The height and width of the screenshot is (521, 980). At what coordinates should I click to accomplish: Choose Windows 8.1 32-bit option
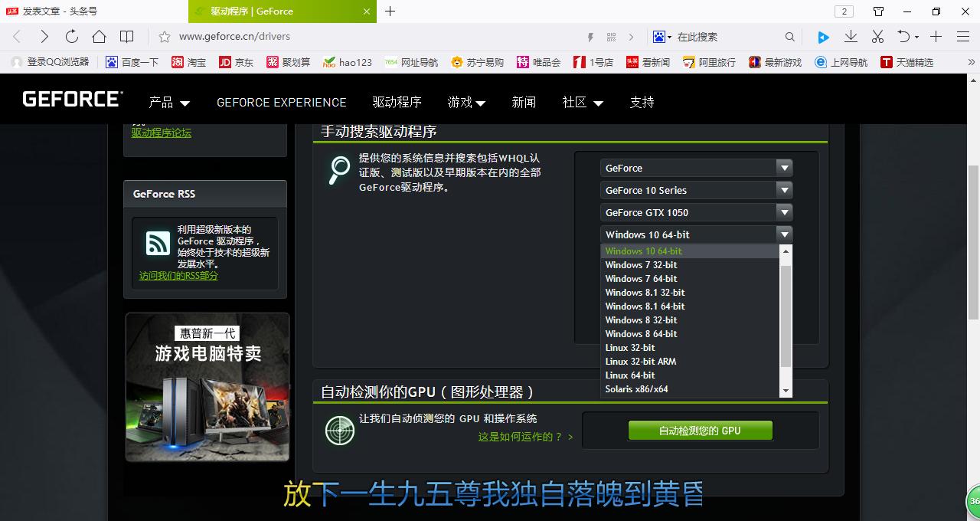coord(690,293)
